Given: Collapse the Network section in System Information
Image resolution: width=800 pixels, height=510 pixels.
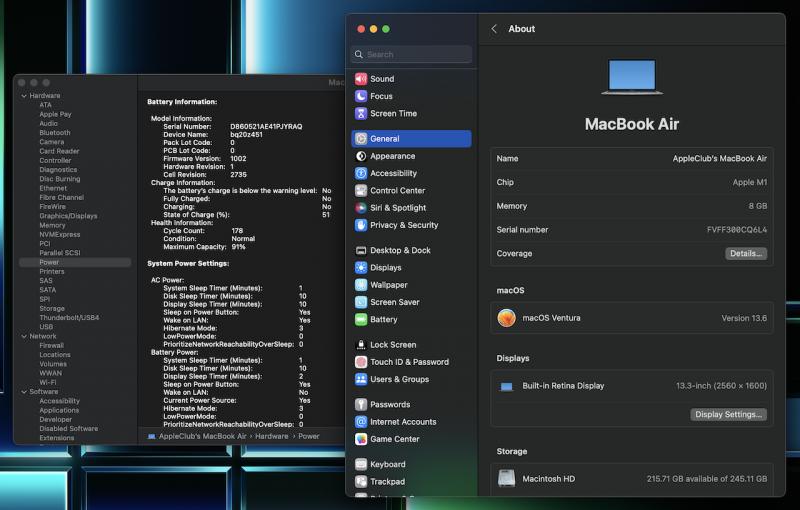Looking at the screenshot, I should 24,337.
